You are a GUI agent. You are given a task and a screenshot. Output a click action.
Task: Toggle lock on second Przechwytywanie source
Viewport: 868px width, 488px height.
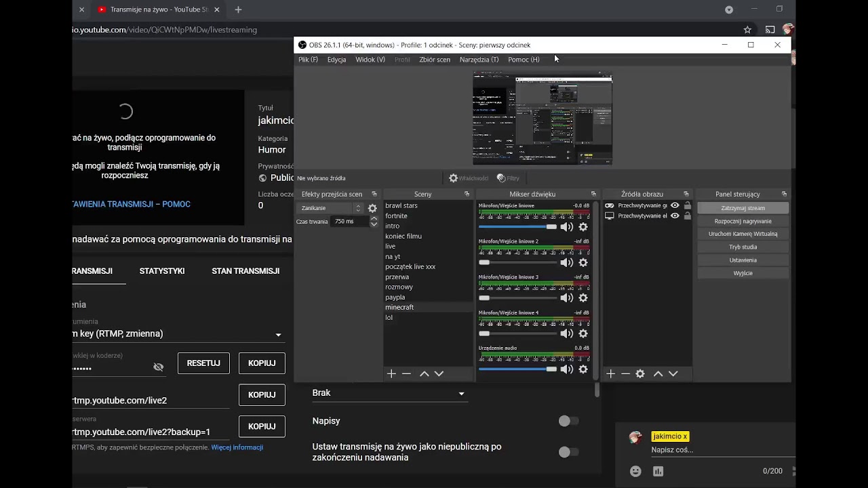pyautogui.click(x=688, y=216)
